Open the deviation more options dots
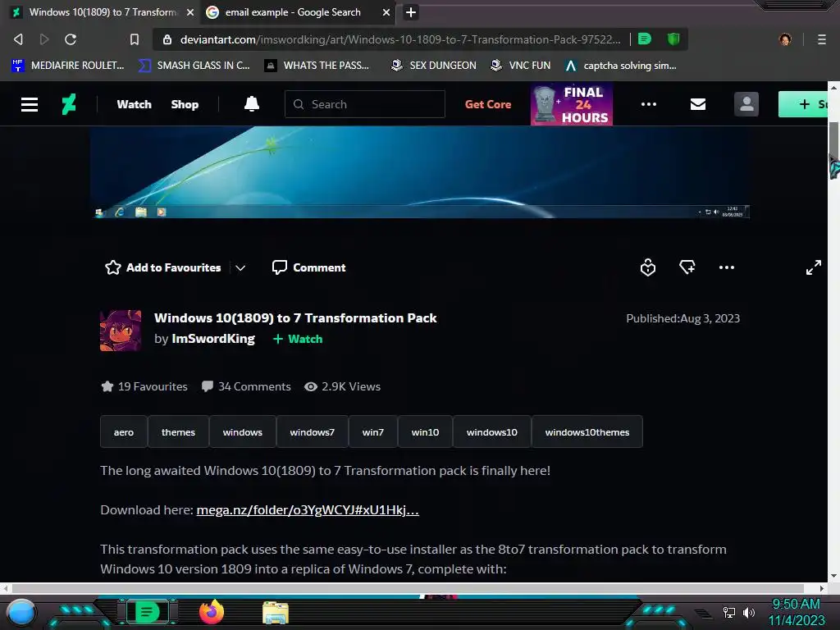This screenshot has height=630, width=840. point(727,267)
